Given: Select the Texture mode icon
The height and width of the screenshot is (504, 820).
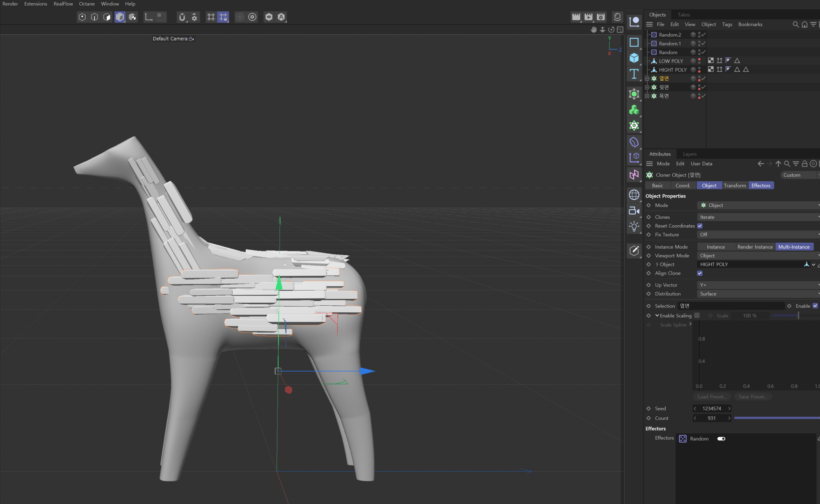Looking at the screenshot, I should [x=133, y=17].
